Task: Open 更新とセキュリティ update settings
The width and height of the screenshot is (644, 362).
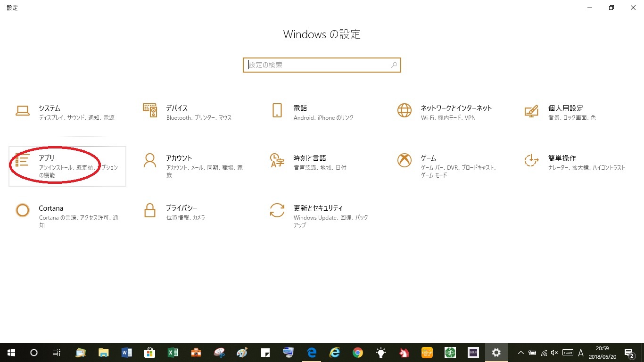Action: point(322,216)
